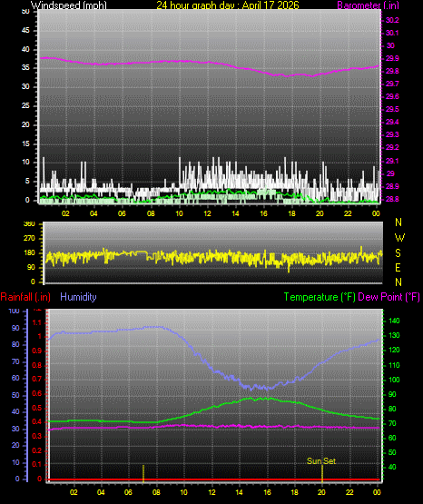The height and width of the screenshot is (504, 423).
Task: Click the S compass direction label
Action: [x=398, y=253]
